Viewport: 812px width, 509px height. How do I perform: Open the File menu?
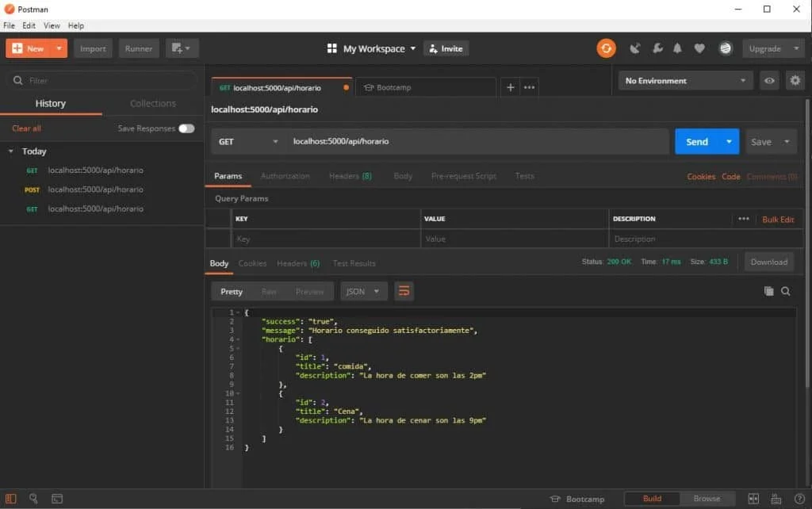click(9, 25)
